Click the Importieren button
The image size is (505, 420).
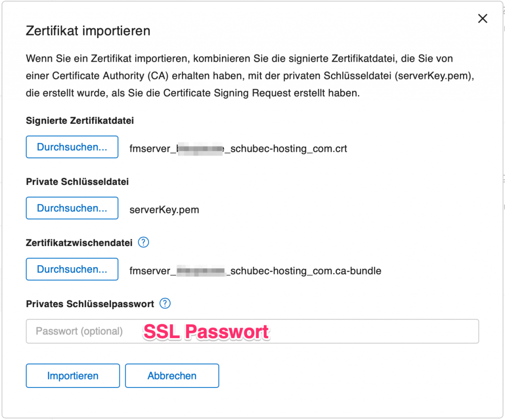coord(73,376)
